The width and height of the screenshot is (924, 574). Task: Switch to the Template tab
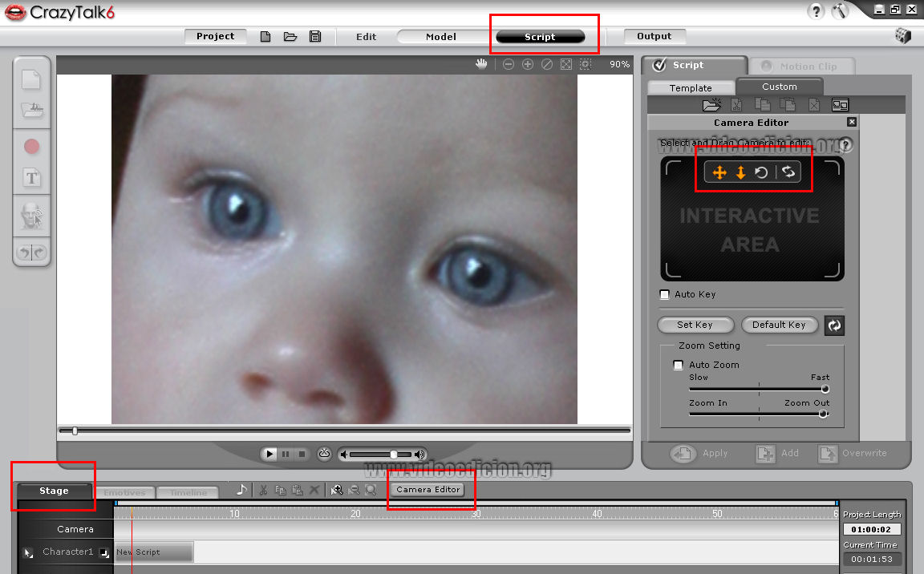point(691,88)
